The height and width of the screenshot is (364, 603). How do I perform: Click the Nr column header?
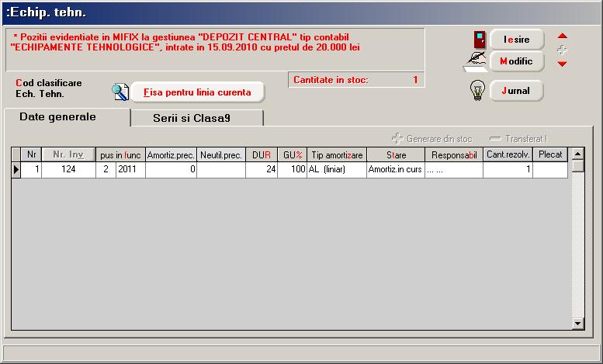(x=31, y=154)
